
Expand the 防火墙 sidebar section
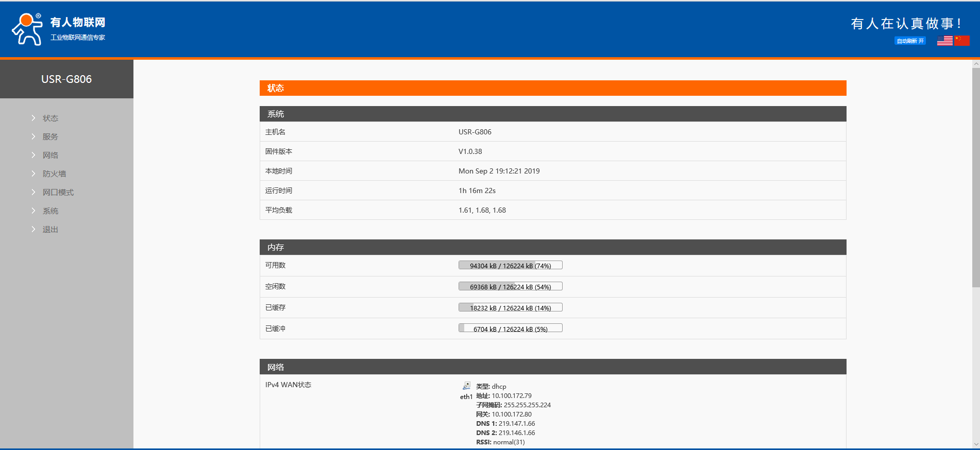[54, 174]
